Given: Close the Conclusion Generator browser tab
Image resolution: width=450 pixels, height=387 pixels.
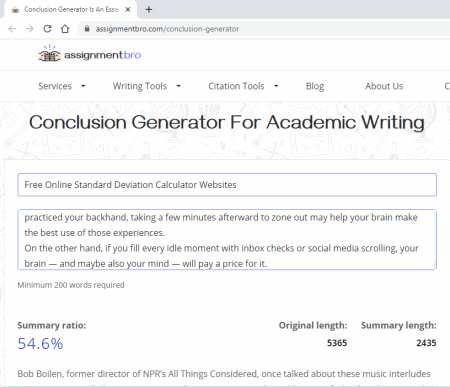Looking at the screenshot, I should coord(128,9).
